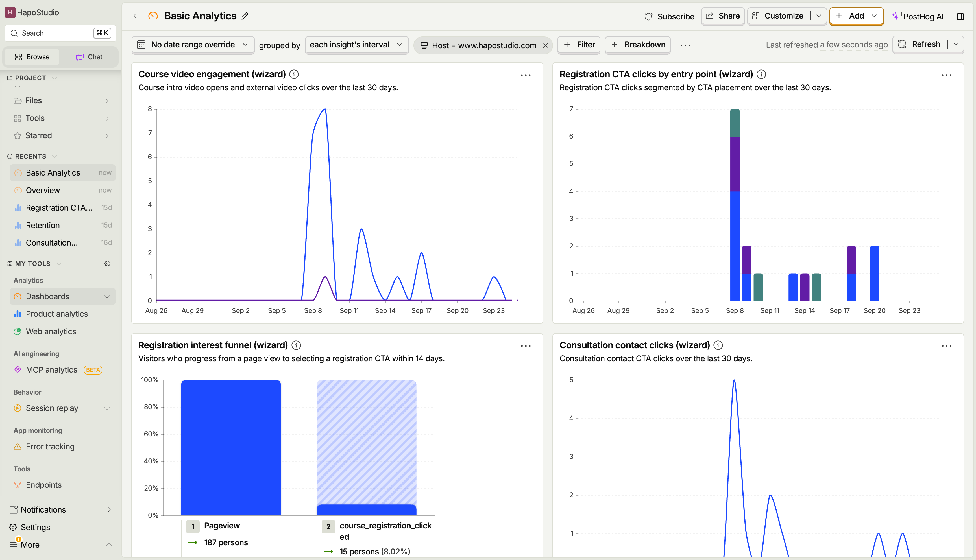976x560 pixels.
Task: Open more options on Registration interest funnel card
Action: [526, 346]
